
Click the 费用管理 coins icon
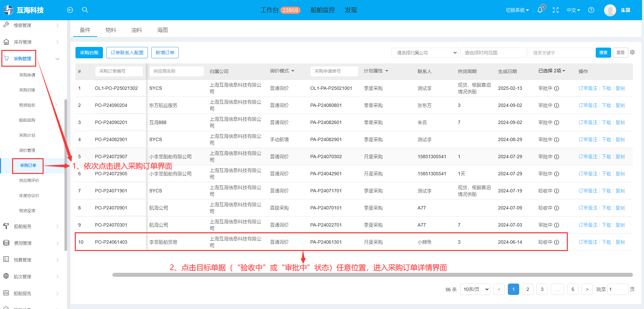pos(6,243)
